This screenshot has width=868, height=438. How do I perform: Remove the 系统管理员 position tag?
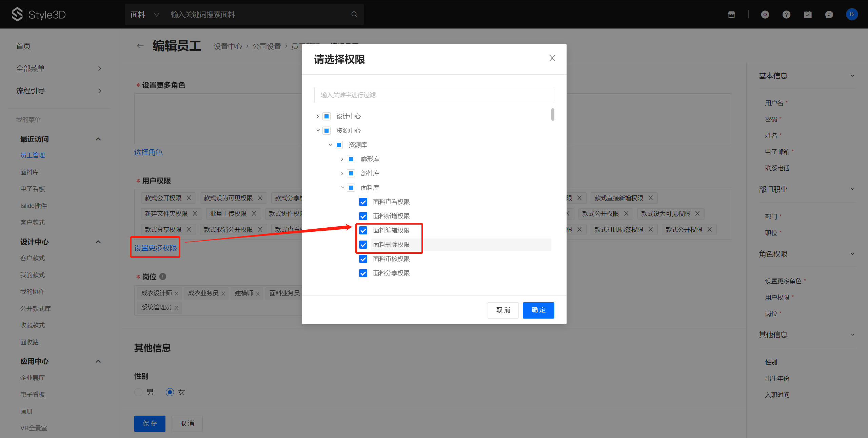pyautogui.click(x=176, y=308)
